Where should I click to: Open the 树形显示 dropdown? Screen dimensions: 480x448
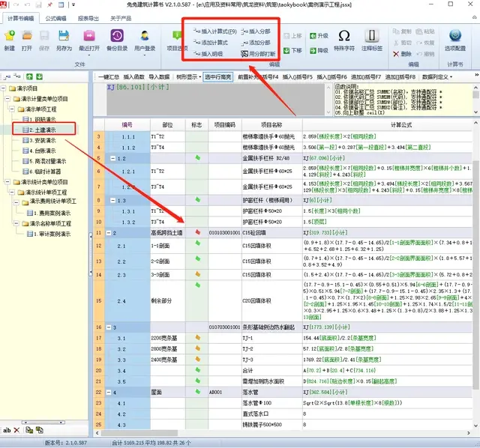[x=187, y=76]
